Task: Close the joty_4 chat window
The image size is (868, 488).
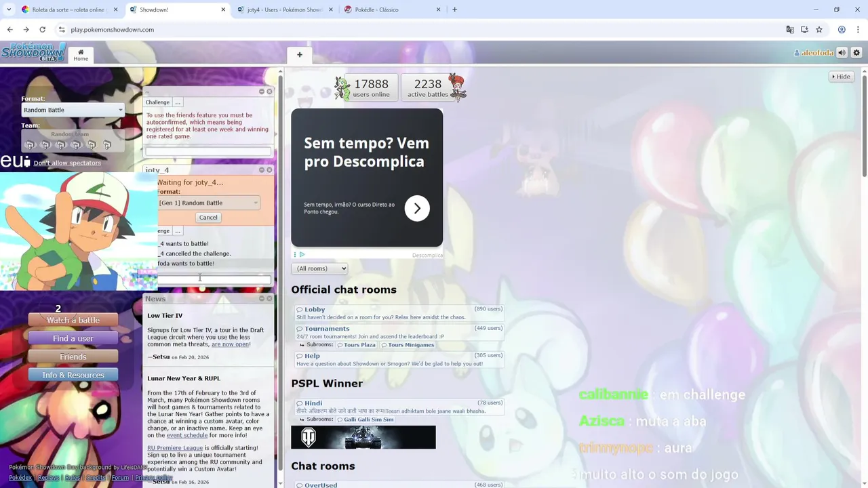Action: coord(269,170)
